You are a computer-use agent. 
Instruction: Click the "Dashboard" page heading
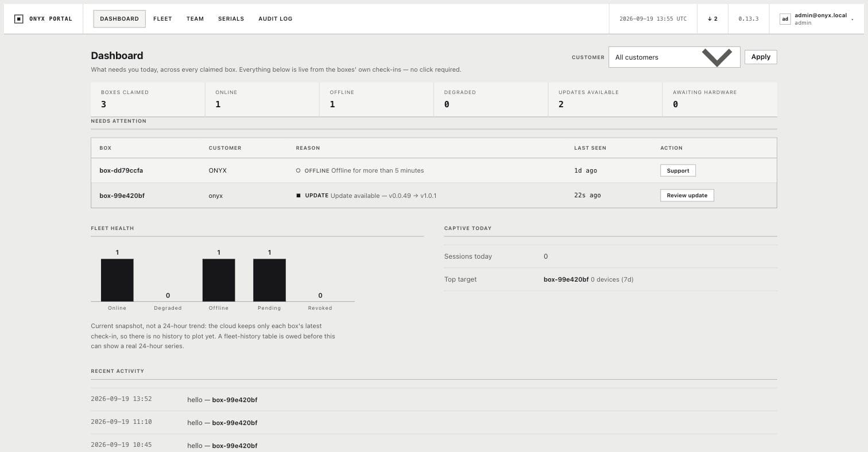pos(117,56)
